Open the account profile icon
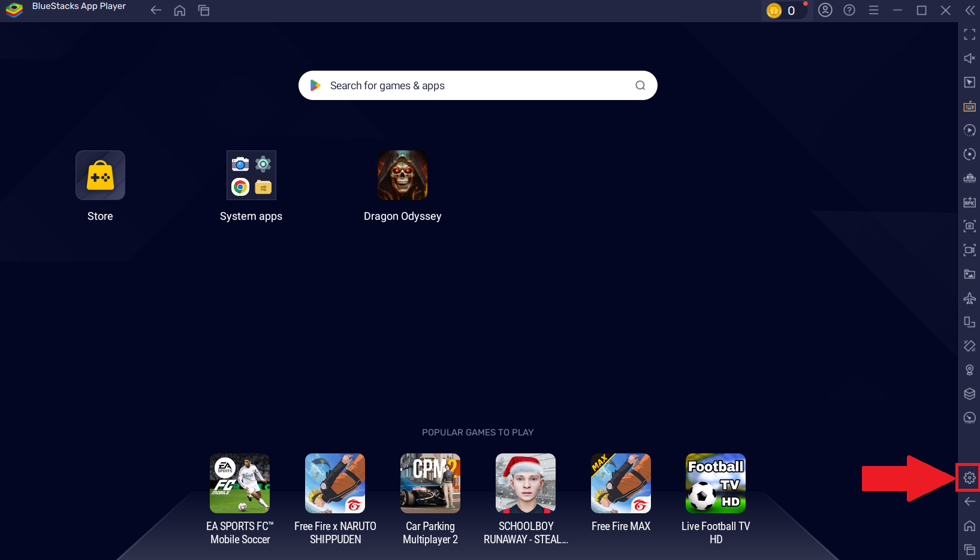 pos(825,10)
